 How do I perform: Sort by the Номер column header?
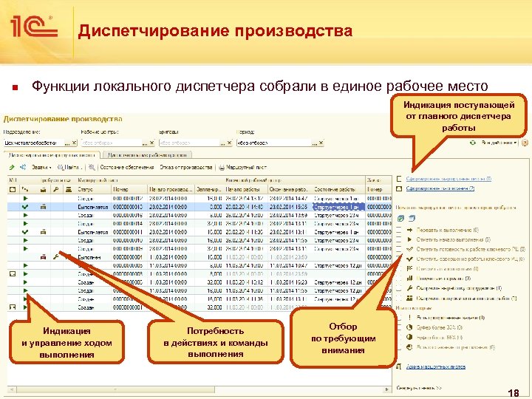point(129,189)
